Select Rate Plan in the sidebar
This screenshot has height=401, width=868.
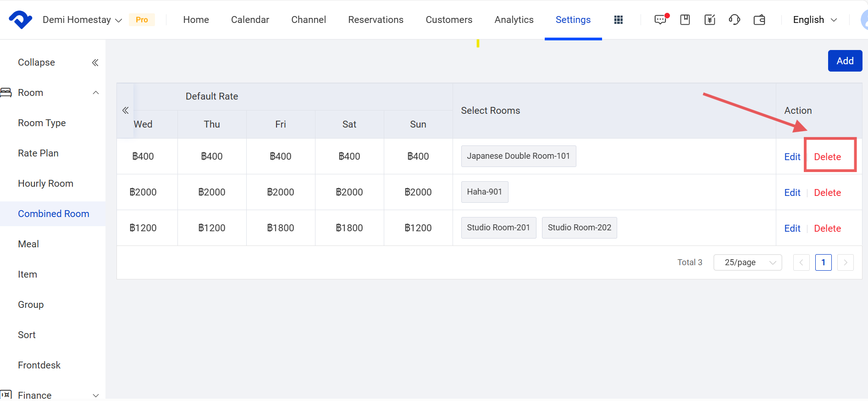click(x=38, y=153)
